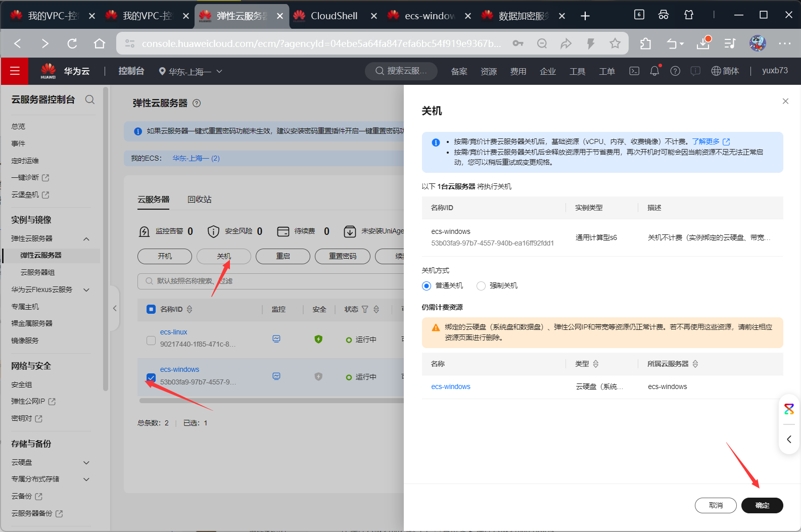Bookmark this page with star icon
The width and height of the screenshot is (801, 532).
tap(615, 43)
